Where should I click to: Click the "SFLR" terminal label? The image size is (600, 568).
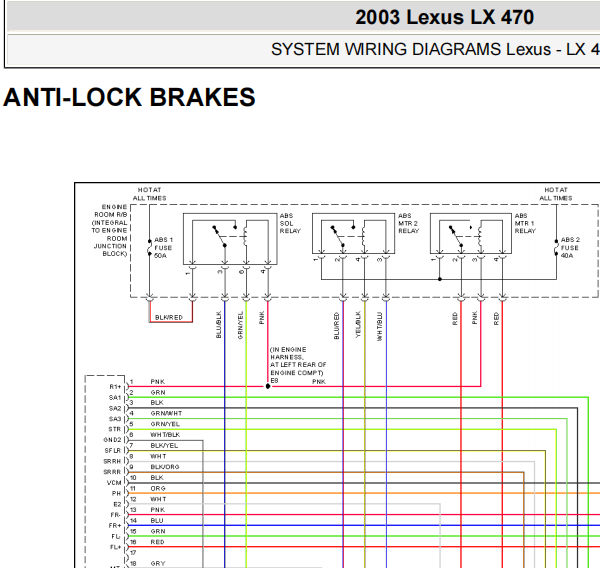click(x=112, y=450)
